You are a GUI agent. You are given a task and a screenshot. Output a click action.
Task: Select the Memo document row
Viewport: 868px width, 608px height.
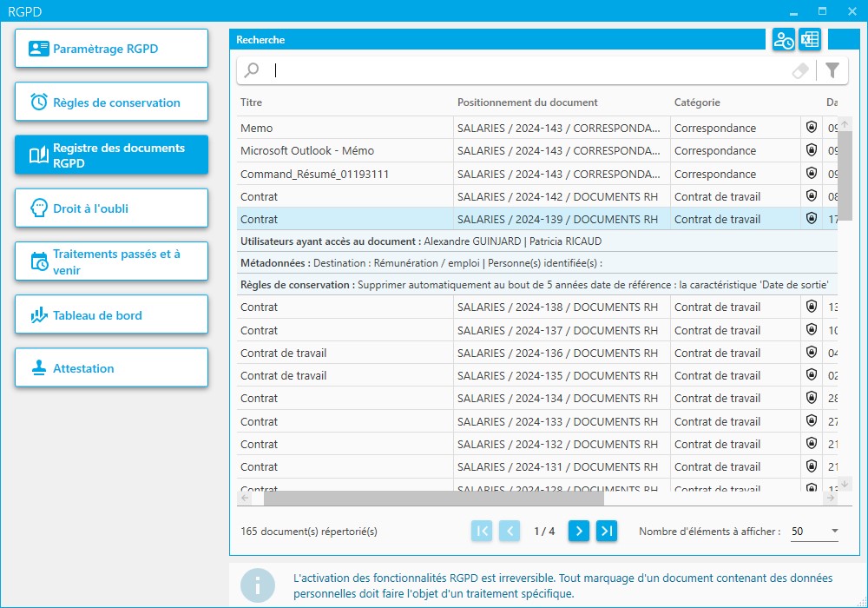(537, 128)
